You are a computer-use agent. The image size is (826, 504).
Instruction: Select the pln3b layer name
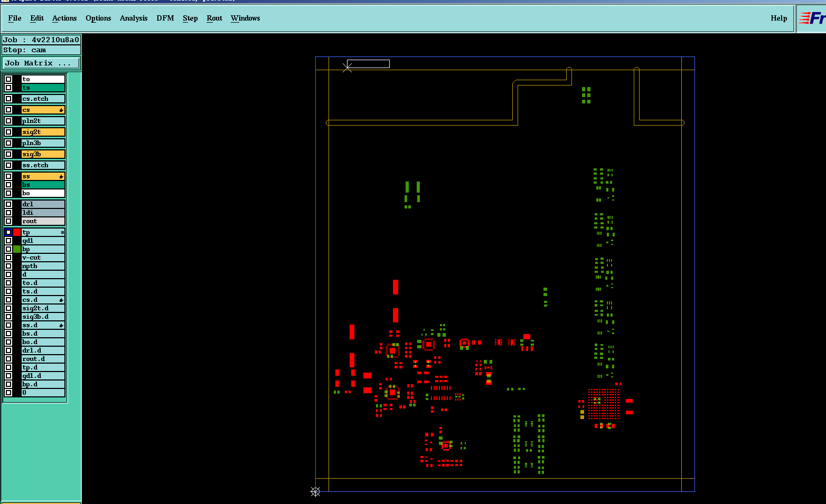click(43, 143)
